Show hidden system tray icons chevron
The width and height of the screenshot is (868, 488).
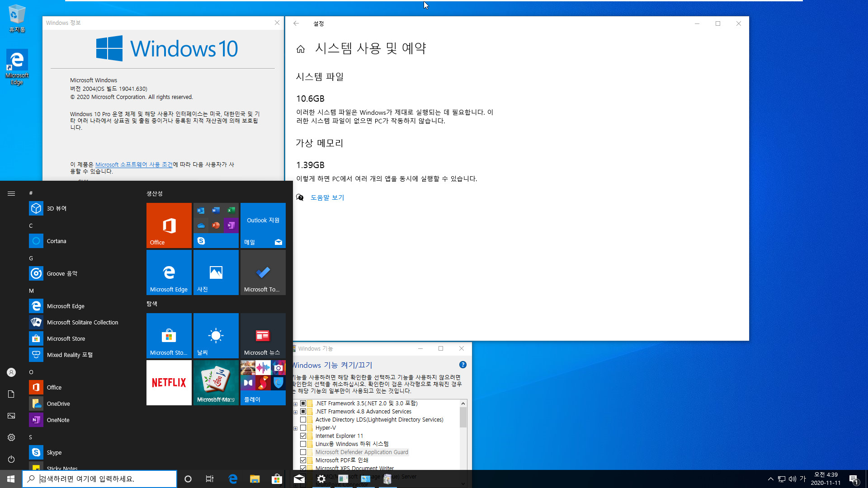coord(770,479)
